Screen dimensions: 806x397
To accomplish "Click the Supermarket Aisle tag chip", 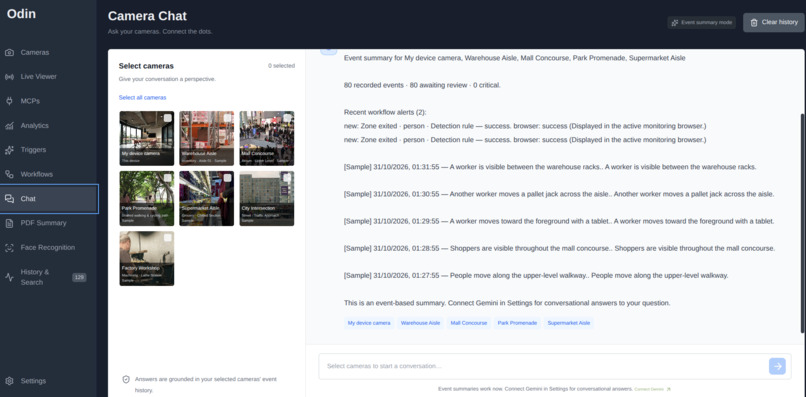I will click(569, 323).
